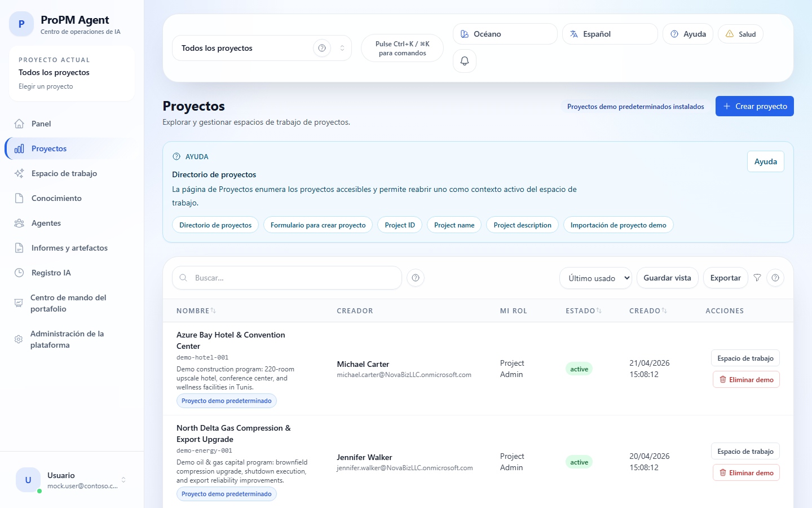Open the Último usado sort dropdown

595,278
